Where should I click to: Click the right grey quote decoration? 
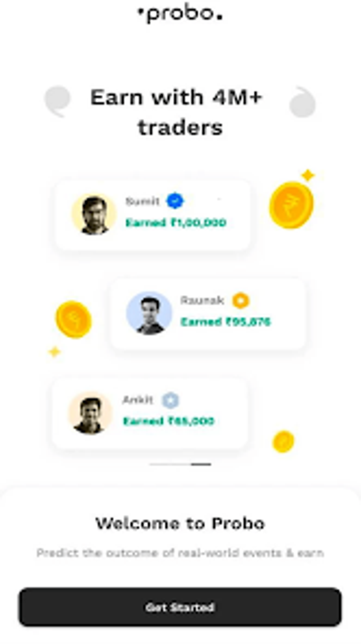[x=302, y=102]
